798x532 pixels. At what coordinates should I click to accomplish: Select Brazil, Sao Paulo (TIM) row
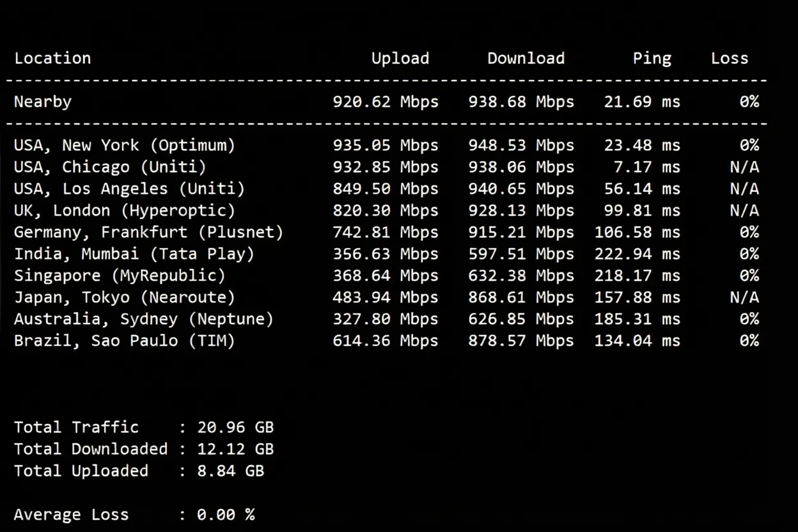click(x=386, y=341)
